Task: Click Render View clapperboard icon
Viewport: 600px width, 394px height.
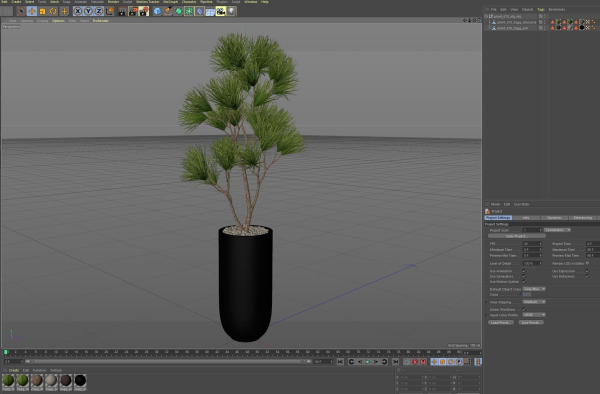Action: point(122,11)
